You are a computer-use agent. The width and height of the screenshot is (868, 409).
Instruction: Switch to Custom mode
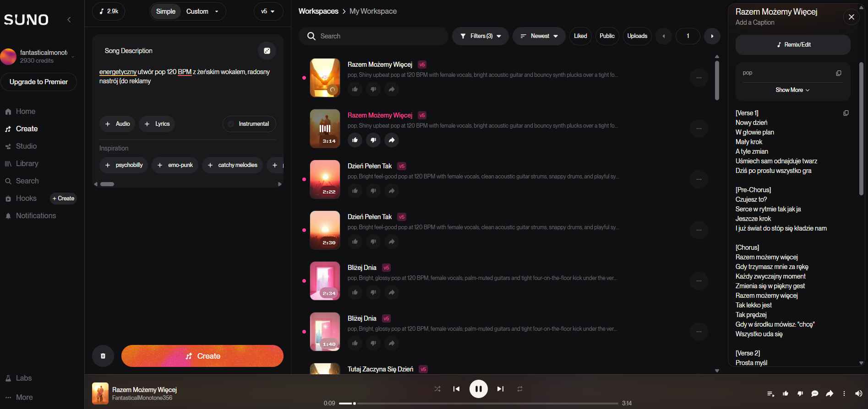click(197, 11)
